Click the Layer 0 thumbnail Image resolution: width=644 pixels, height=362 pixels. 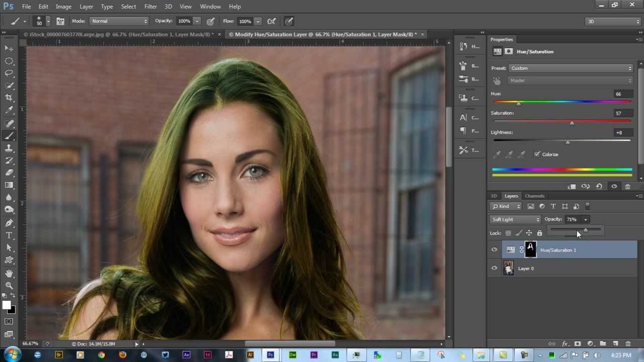[x=508, y=268]
